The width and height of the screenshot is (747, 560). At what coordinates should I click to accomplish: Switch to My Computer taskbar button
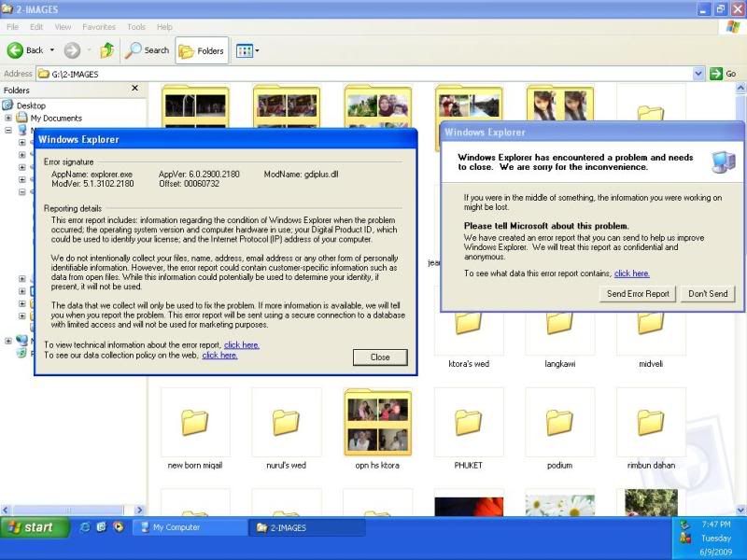click(x=190, y=527)
